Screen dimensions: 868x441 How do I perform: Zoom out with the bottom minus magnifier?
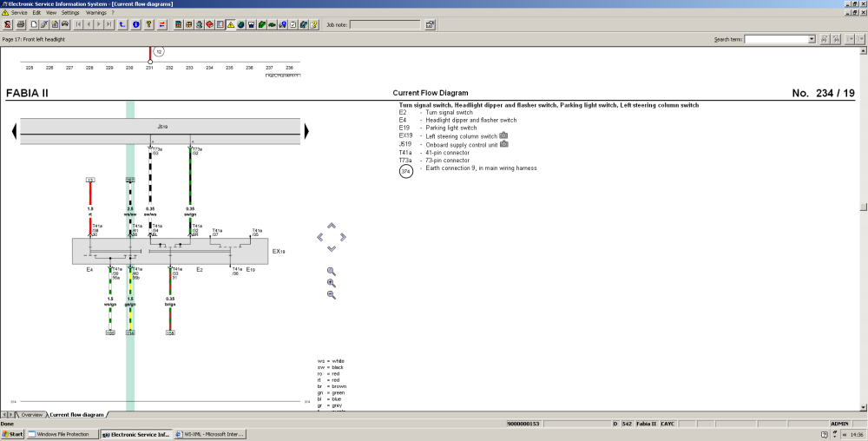click(331, 295)
